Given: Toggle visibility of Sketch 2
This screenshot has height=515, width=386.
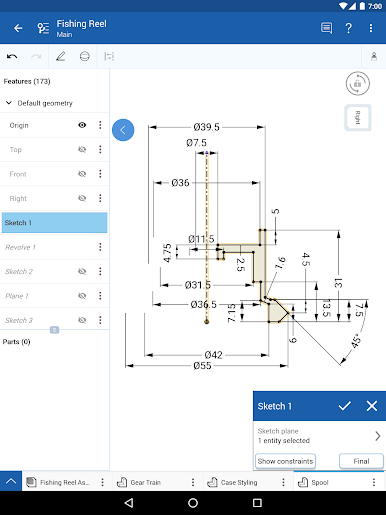Looking at the screenshot, I should click(82, 271).
